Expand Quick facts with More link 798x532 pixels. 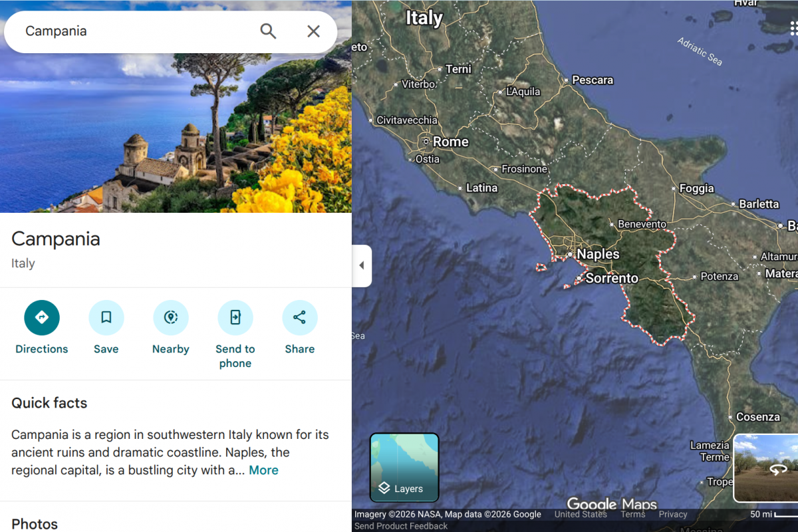click(263, 470)
